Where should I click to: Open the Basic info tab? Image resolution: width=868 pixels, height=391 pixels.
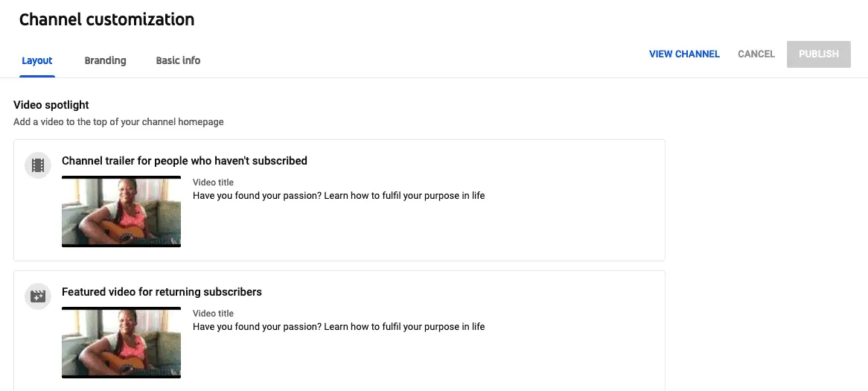(x=178, y=60)
